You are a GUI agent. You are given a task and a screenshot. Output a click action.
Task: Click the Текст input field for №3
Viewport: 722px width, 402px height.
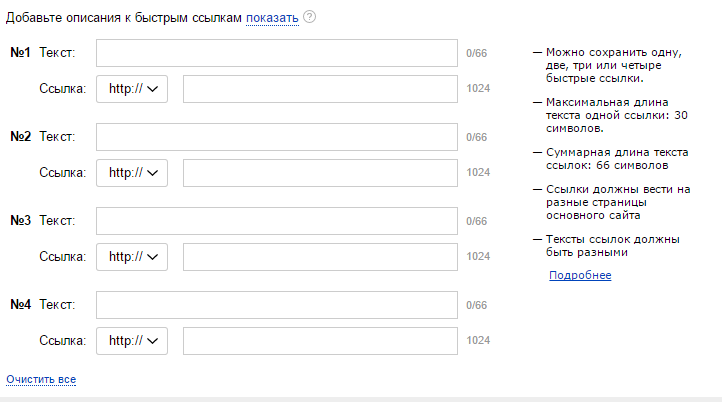277,221
